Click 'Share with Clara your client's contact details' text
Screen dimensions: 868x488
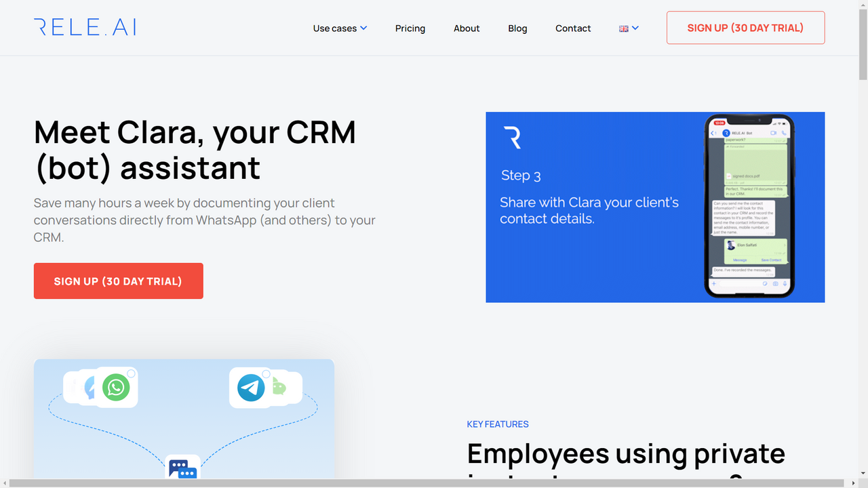(589, 211)
